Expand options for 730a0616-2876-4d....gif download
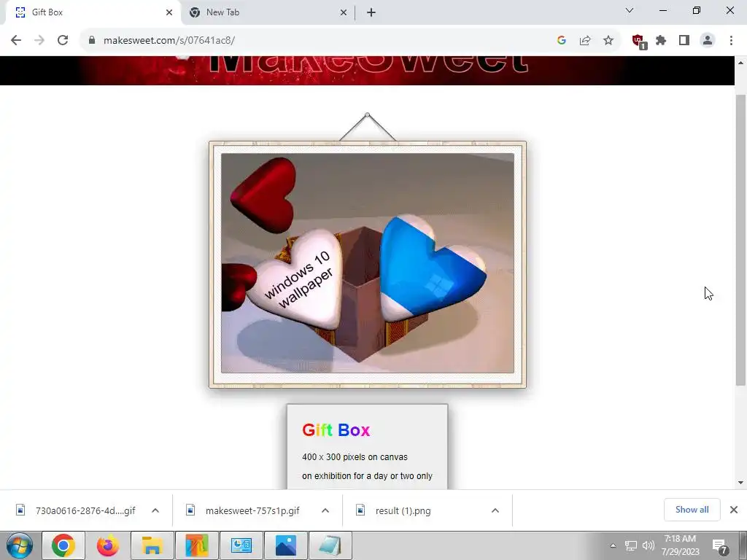 pos(155,510)
